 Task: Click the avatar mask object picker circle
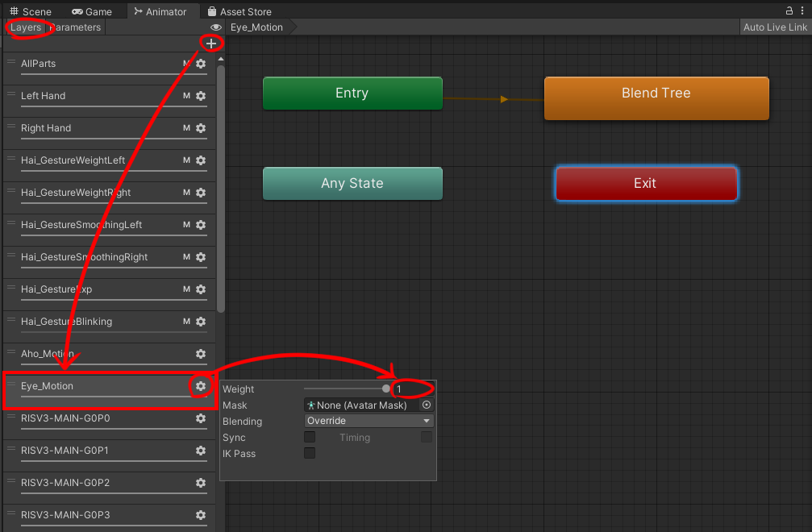427,405
